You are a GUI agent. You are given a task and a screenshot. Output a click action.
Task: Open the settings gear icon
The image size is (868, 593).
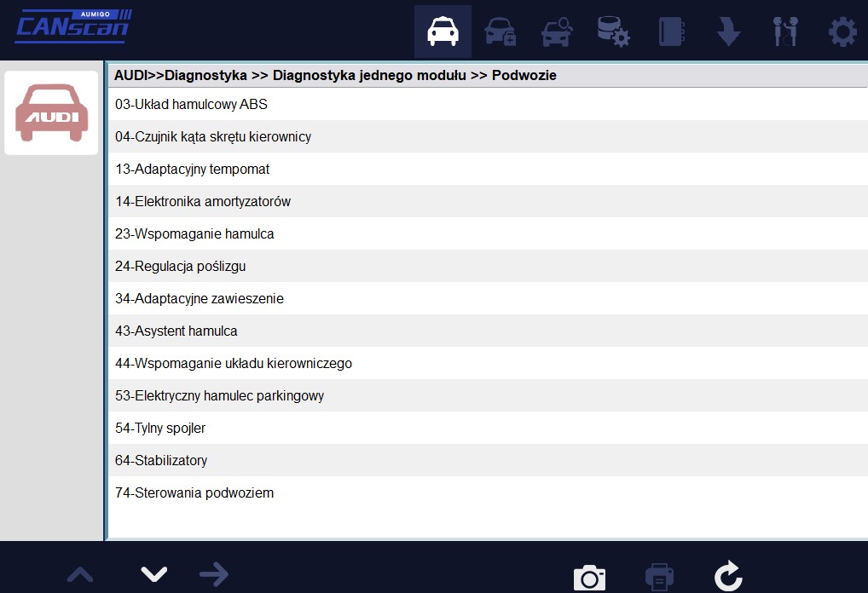tap(842, 32)
